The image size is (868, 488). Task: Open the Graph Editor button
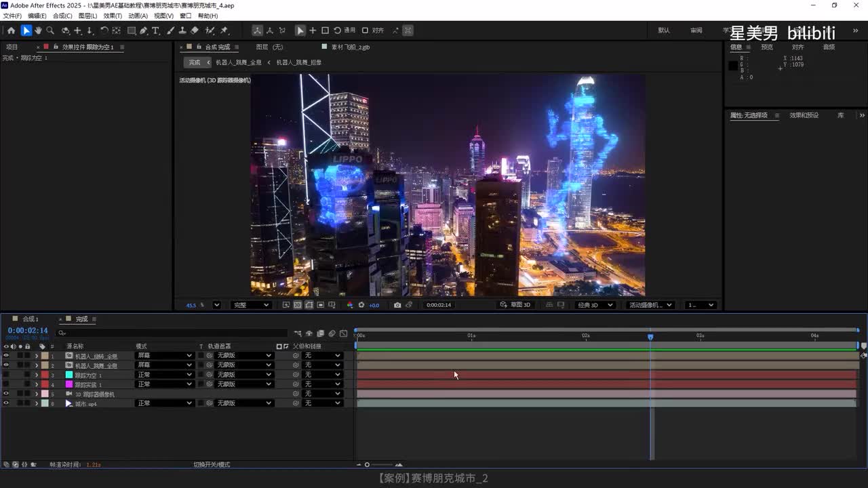click(343, 333)
